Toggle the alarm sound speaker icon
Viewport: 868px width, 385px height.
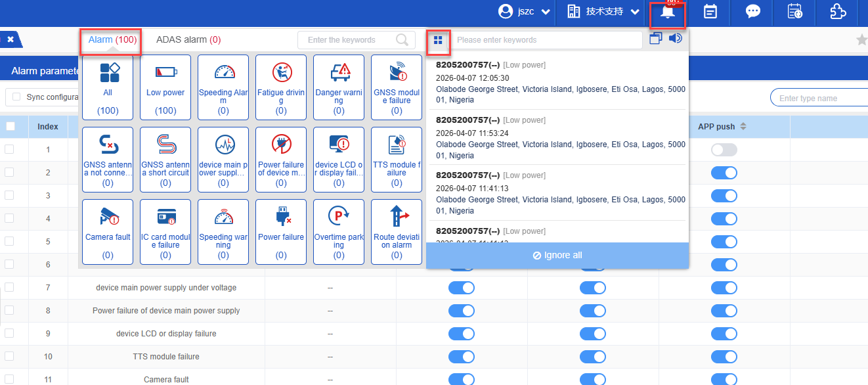(x=675, y=39)
